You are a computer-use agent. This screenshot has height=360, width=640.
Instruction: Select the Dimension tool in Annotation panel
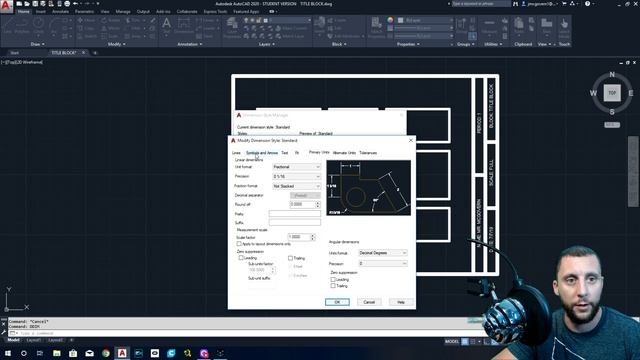coord(184,25)
